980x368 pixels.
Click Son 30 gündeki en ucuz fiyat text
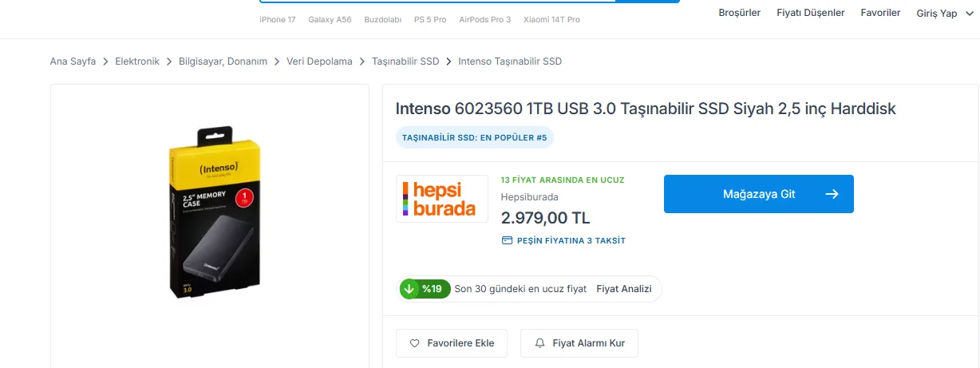[x=520, y=289]
